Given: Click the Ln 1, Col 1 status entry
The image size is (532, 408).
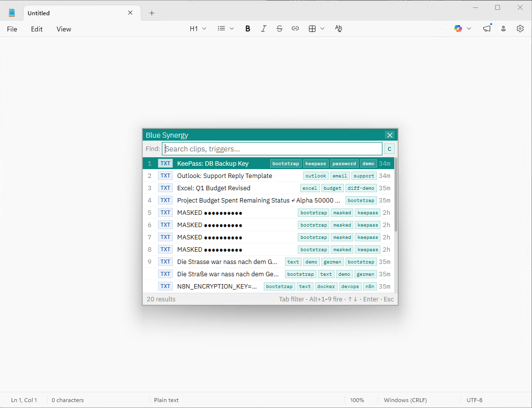Looking at the screenshot, I should coord(24,400).
